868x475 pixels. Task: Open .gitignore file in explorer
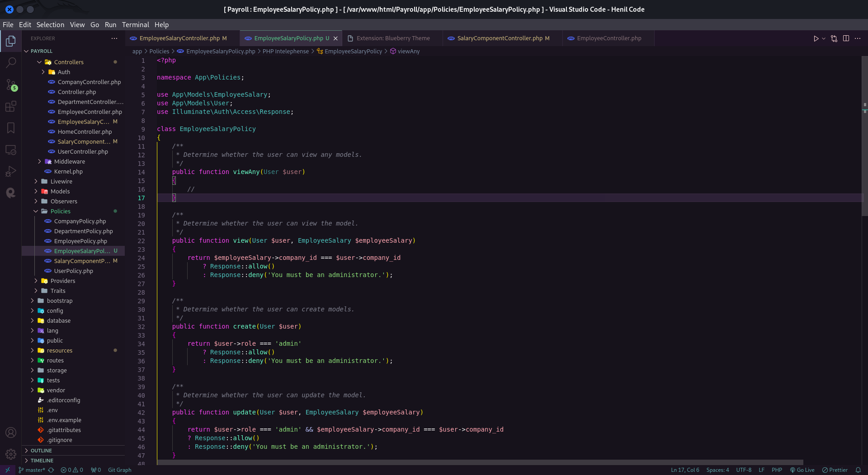(59, 440)
